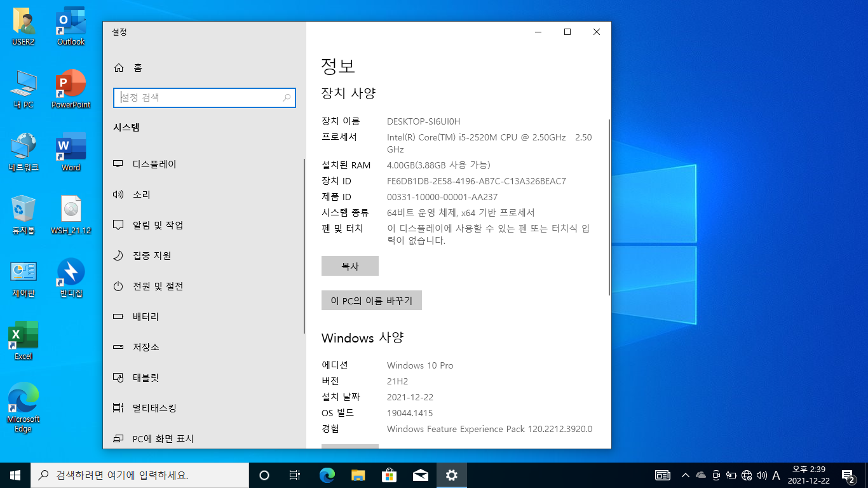Go to 홈 in Settings sidebar

point(203,68)
